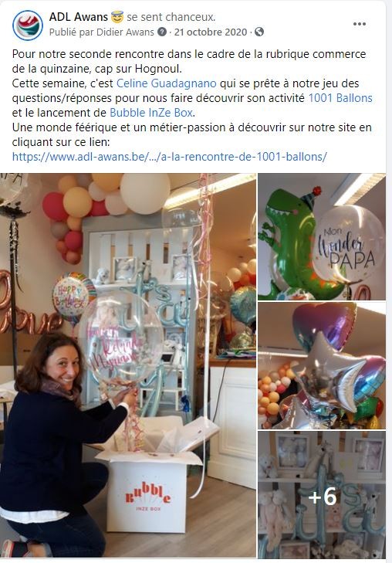Open Celine Guadagnano's profile link
This screenshot has width=392, height=563.
click(x=167, y=83)
